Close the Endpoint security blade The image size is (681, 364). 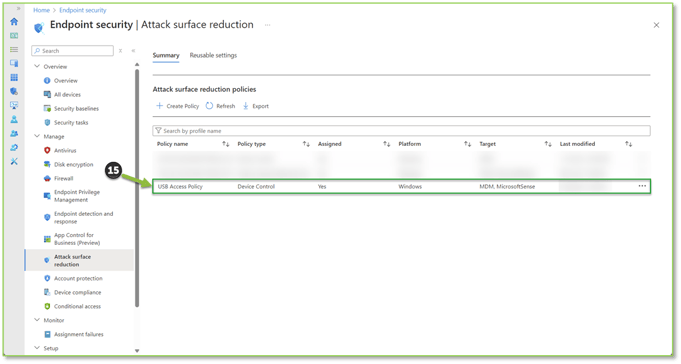click(656, 25)
